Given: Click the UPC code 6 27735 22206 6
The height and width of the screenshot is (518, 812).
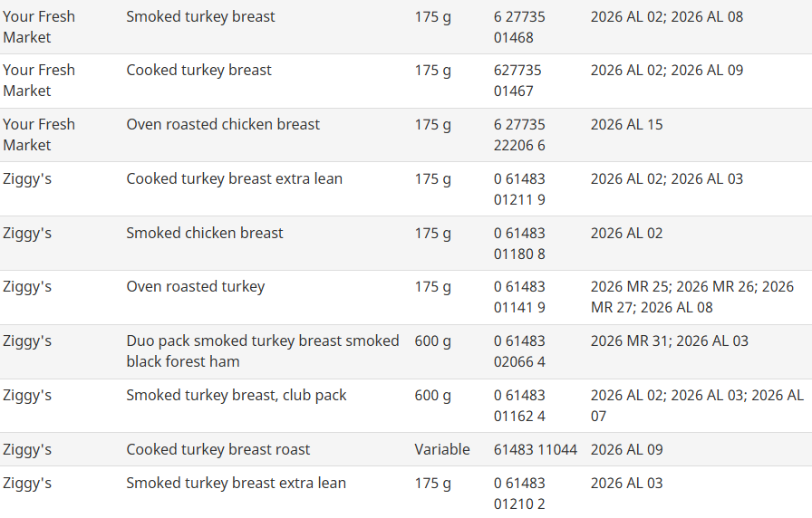Looking at the screenshot, I should pos(519,135).
